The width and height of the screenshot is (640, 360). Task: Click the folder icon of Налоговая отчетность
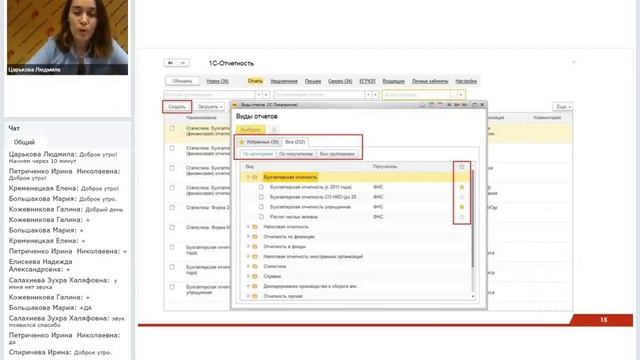click(255, 227)
